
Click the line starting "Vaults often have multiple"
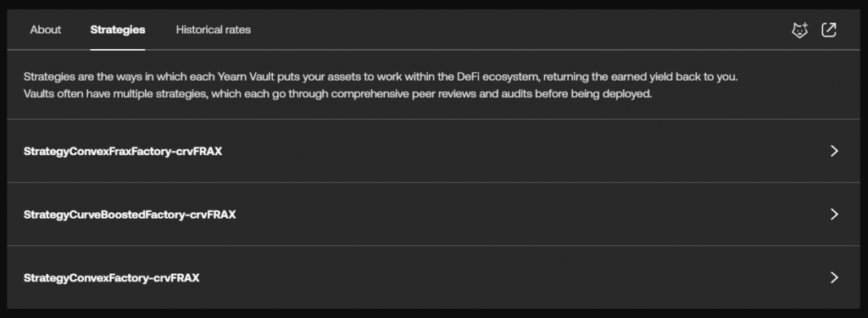pos(337,93)
